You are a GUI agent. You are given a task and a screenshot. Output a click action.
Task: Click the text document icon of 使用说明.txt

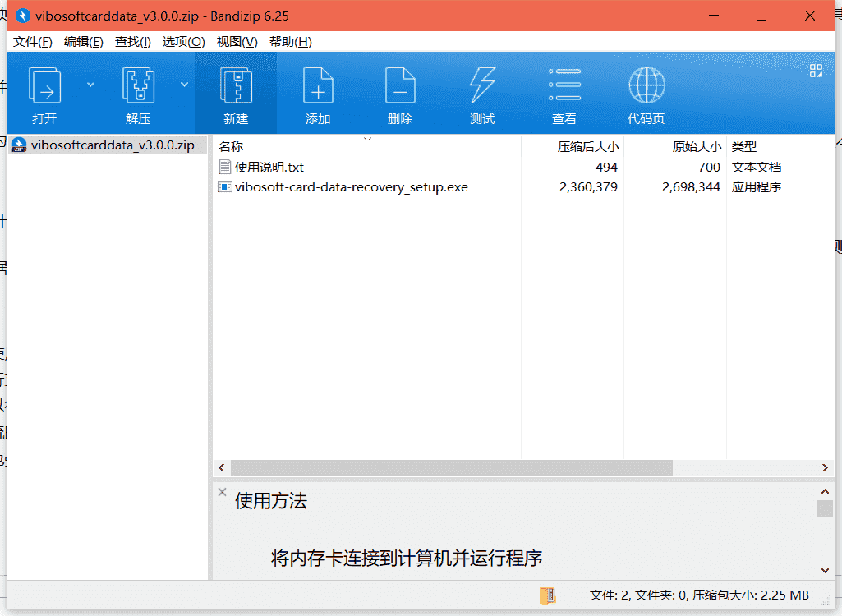[x=225, y=167]
